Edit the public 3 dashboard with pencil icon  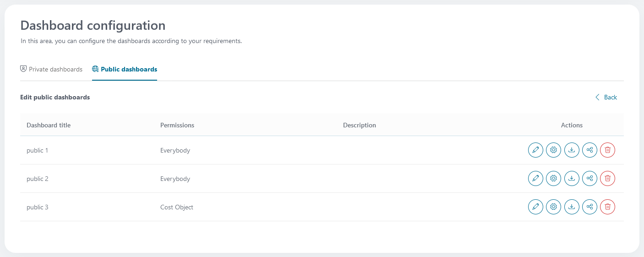535,207
